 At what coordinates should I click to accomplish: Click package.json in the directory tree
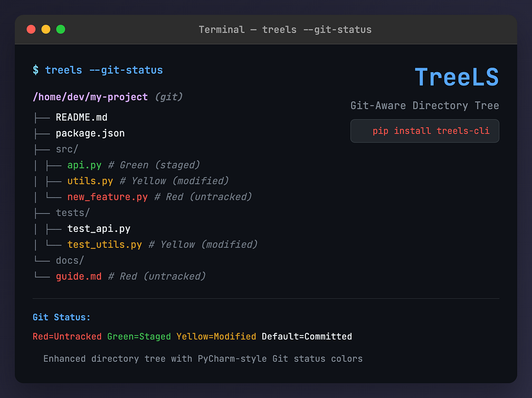tap(90, 133)
